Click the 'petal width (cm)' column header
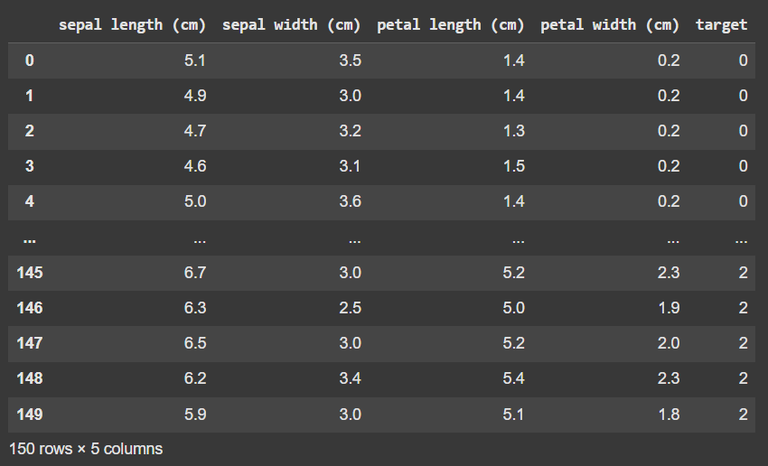The image size is (768, 466). pyautogui.click(x=610, y=25)
